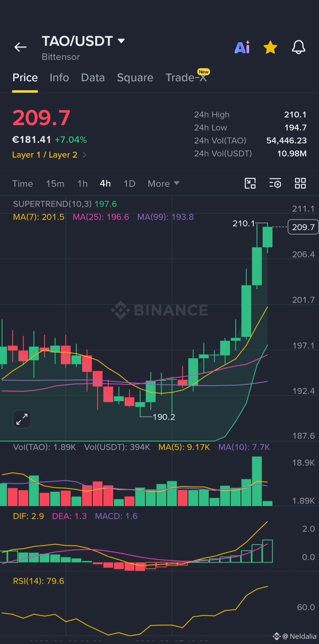
Task: Open the indicator settings icon
Action: (275, 183)
